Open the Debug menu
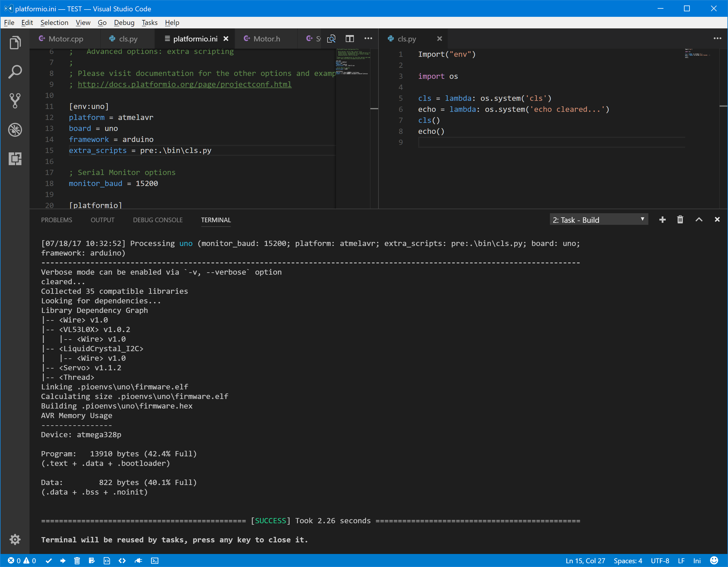 coord(124,22)
